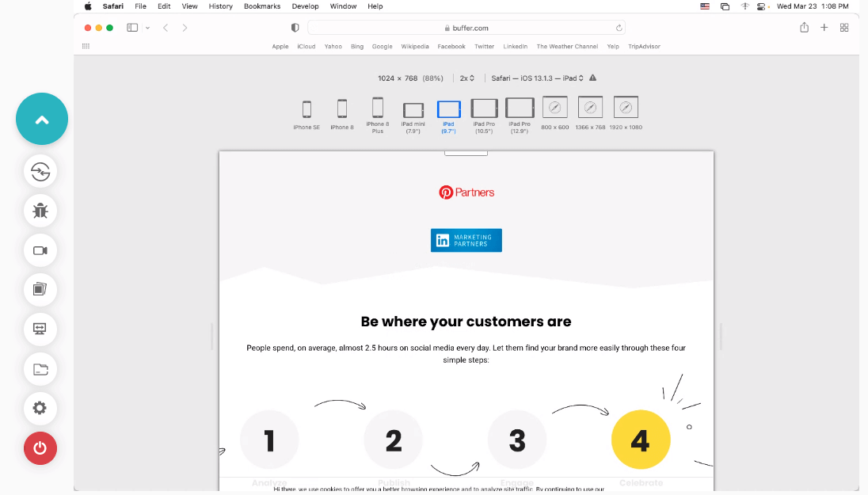Open the Wikipedia bookmark link
This screenshot has height=495, width=868.
pos(415,47)
